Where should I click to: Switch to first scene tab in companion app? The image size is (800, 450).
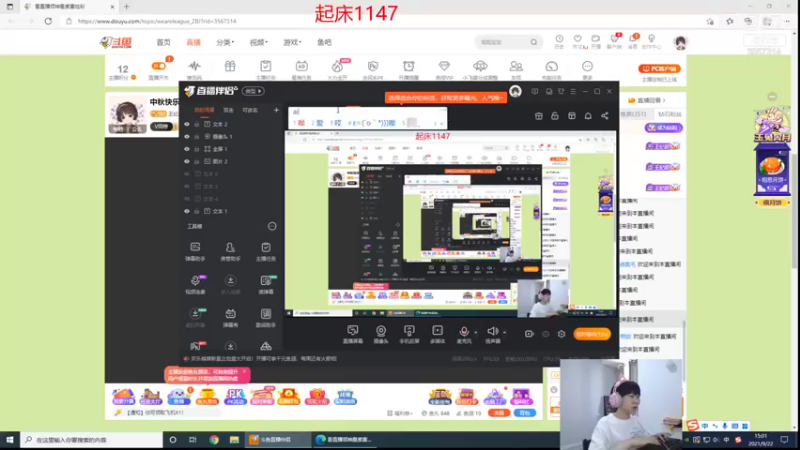click(x=204, y=110)
